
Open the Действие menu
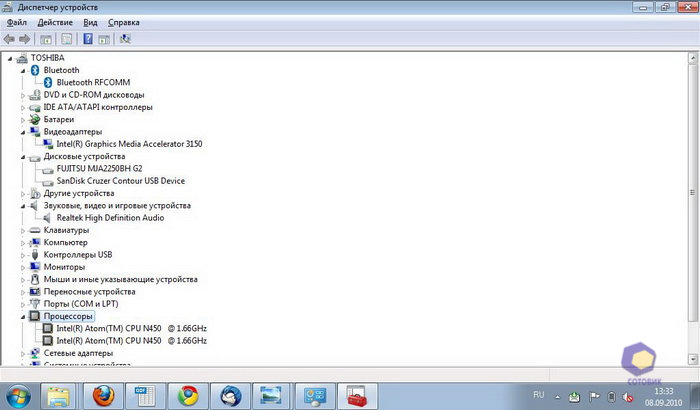click(55, 21)
